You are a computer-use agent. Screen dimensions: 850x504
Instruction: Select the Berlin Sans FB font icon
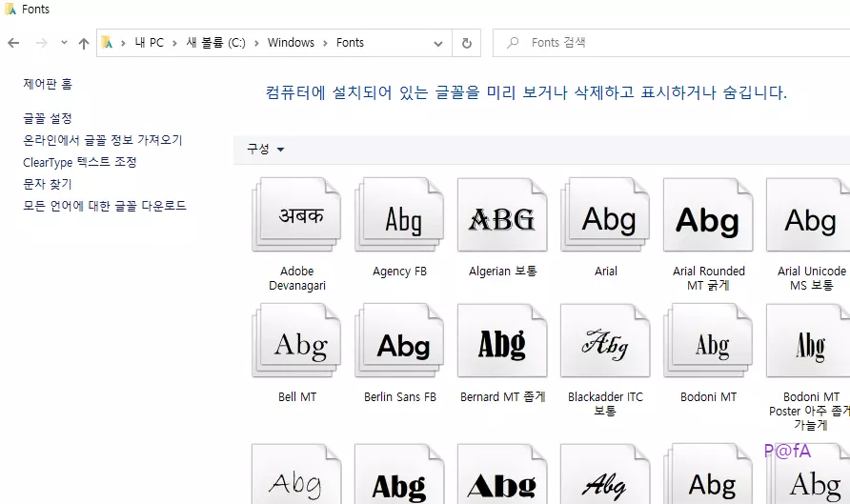[x=399, y=340]
